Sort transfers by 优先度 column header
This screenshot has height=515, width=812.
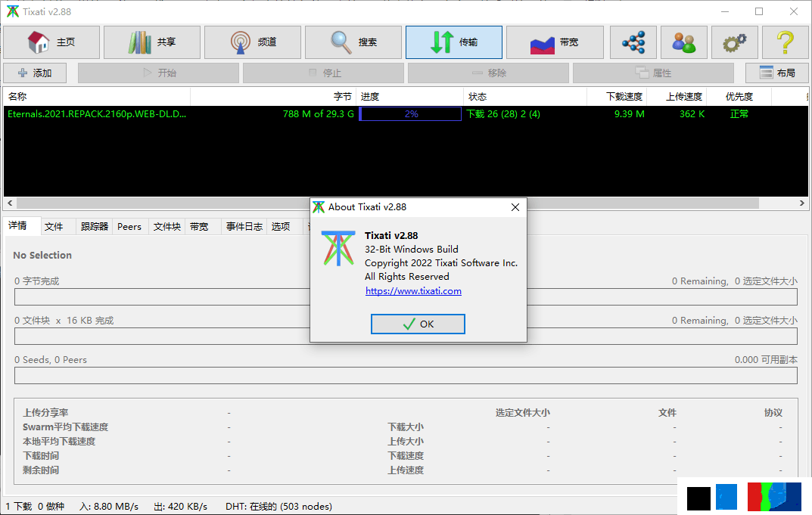tap(739, 97)
